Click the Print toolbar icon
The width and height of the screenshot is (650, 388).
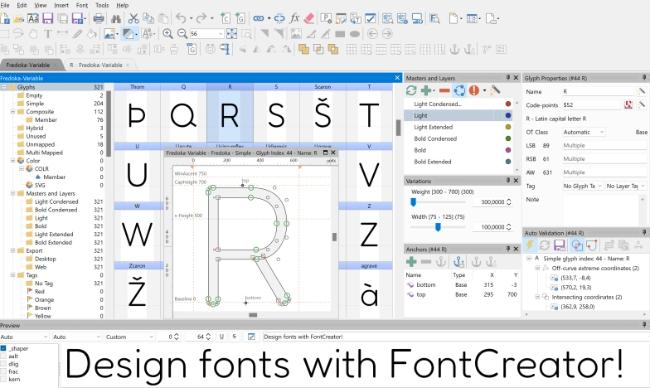coord(99,18)
